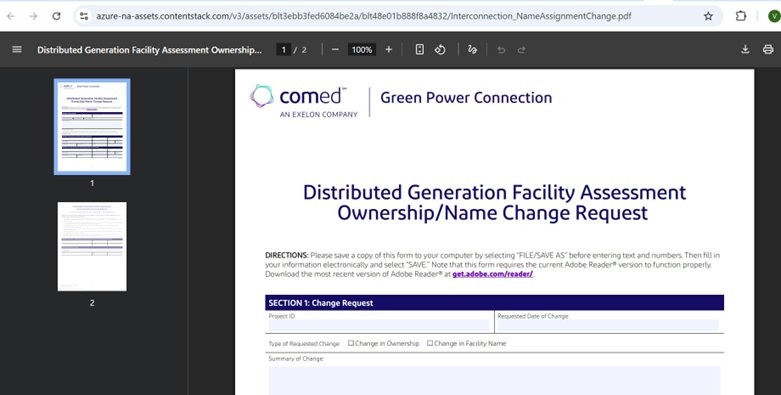The image size is (781, 395).
Task: View site information icon in address bar
Action: pyautogui.click(x=84, y=16)
